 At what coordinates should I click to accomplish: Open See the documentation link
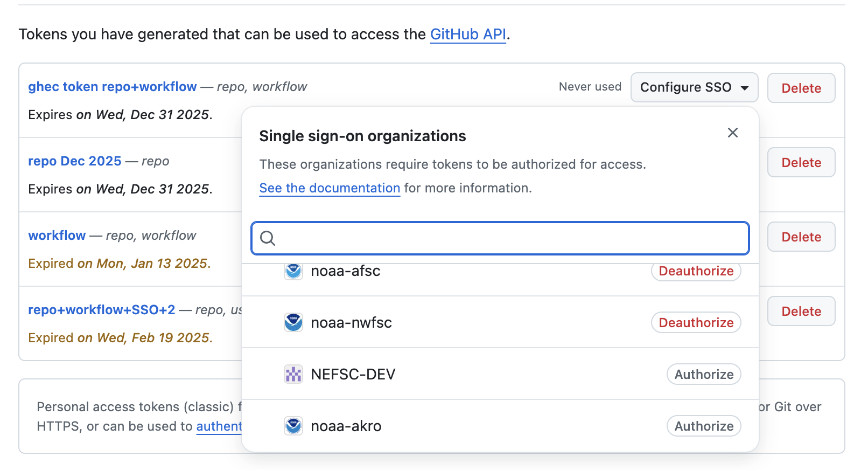click(330, 188)
